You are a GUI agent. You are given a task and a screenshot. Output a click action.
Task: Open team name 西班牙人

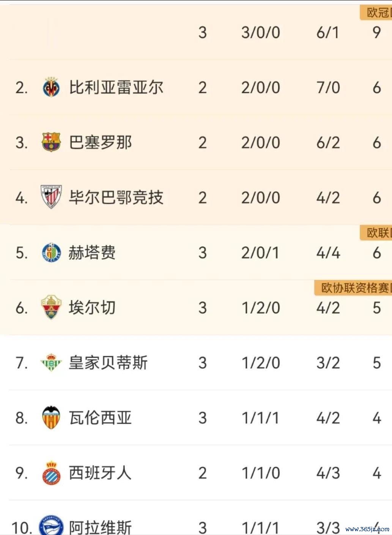pyautogui.click(x=100, y=473)
